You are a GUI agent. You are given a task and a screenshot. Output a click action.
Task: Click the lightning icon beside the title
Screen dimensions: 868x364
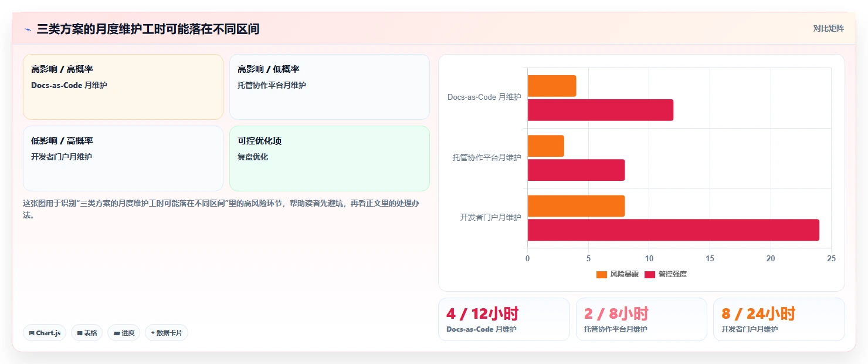28,29
